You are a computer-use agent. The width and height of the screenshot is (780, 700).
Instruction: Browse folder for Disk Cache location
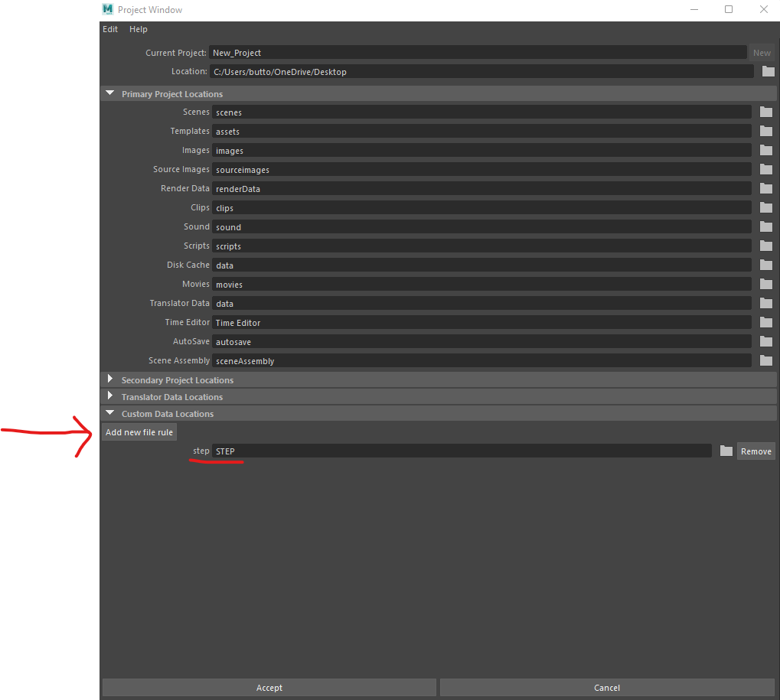pos(766,265)
